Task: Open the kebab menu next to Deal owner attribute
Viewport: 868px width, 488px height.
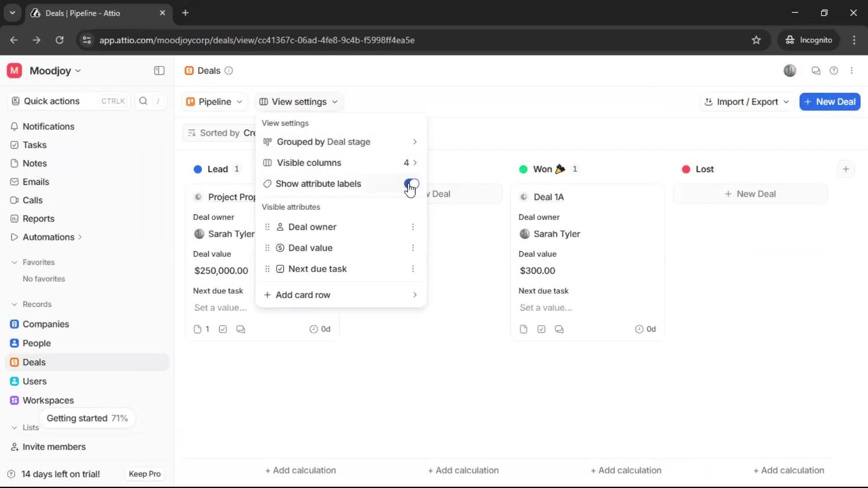Action: click(413, 227)
